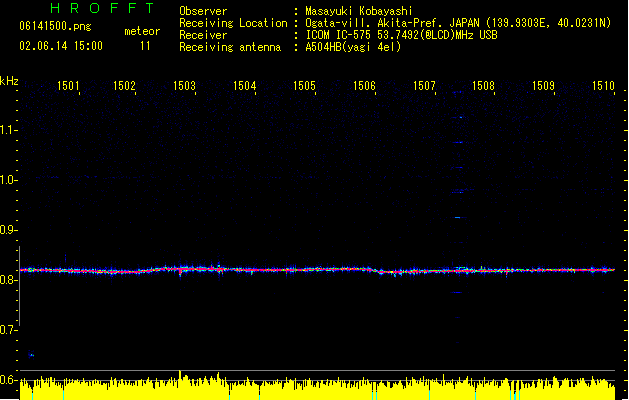Click the 1501 time marker
This screenshot has width=629, height=400.
click(x=68, y=86)
